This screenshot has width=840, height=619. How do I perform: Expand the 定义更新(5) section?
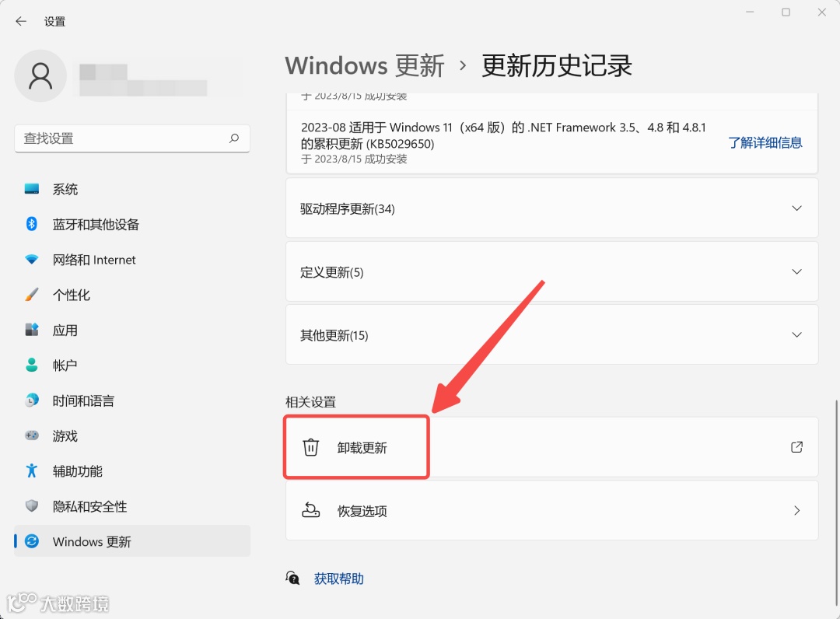click(x=551, y=271)
